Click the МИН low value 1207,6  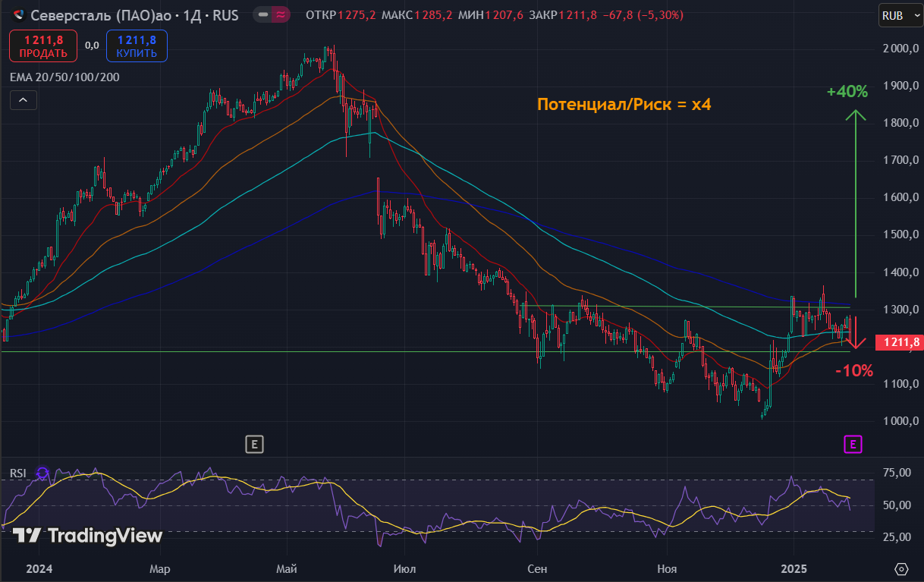(x=504, y=15)
